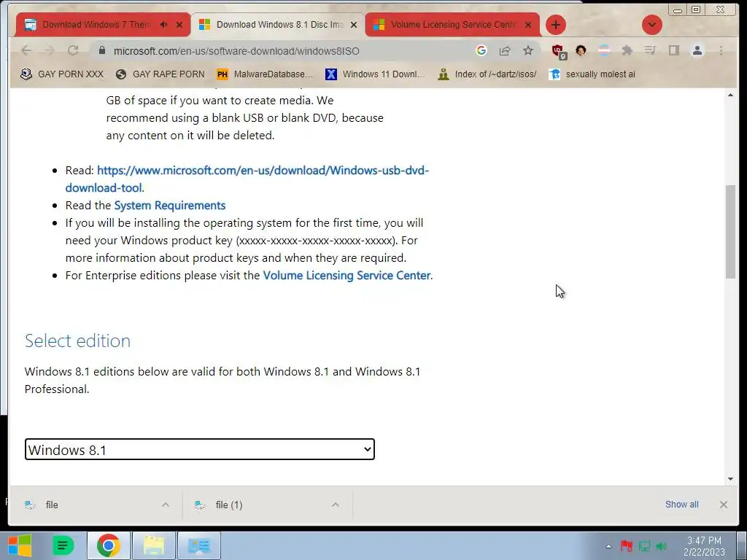The image size is (747, 560).
Task: Minimize the Chrome window
Action: coord(678,9)
